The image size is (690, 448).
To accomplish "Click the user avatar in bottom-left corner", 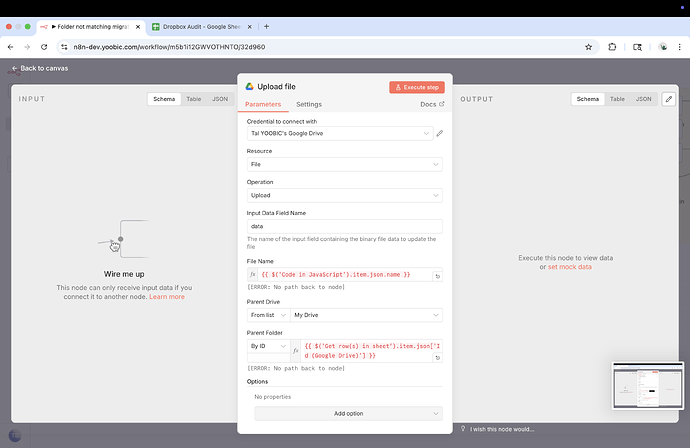I will pos(15,436).
